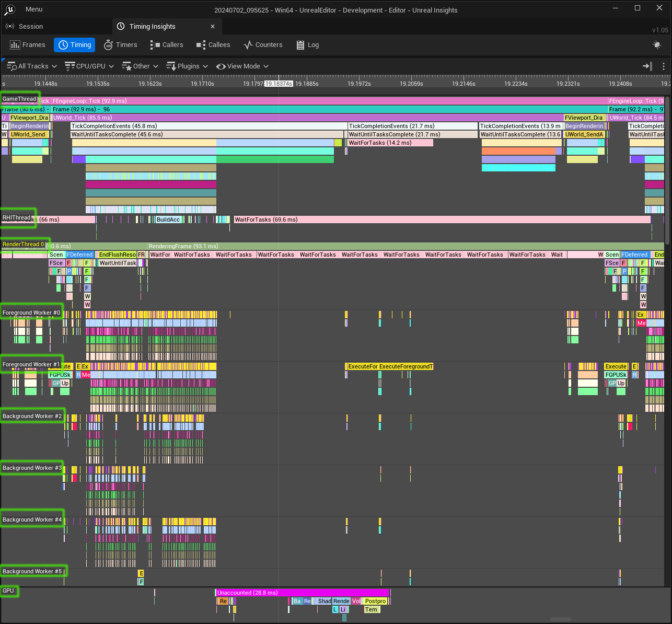Select the Foreground Worker #0 track label
Image resolution: width=672 pixels, height=624 pixels.
(31, 313)
